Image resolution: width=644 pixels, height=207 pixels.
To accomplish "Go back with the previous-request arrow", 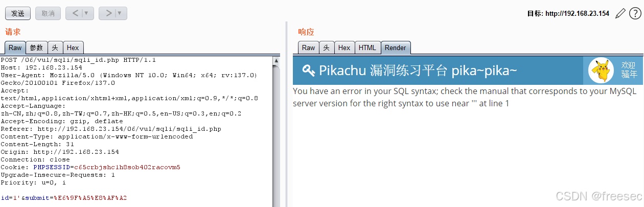I will click(x=75, y=13).
